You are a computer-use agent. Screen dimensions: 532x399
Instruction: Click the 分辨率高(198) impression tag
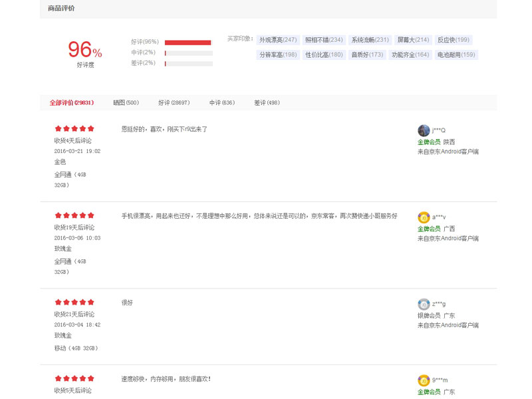pyautogui.click(x=278, y=55)
